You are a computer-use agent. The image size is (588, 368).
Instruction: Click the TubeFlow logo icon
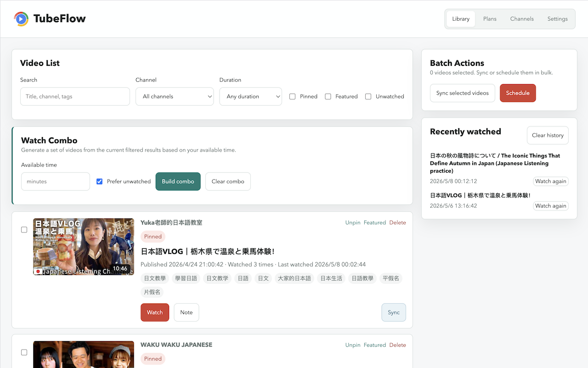(x=21, y=19)
